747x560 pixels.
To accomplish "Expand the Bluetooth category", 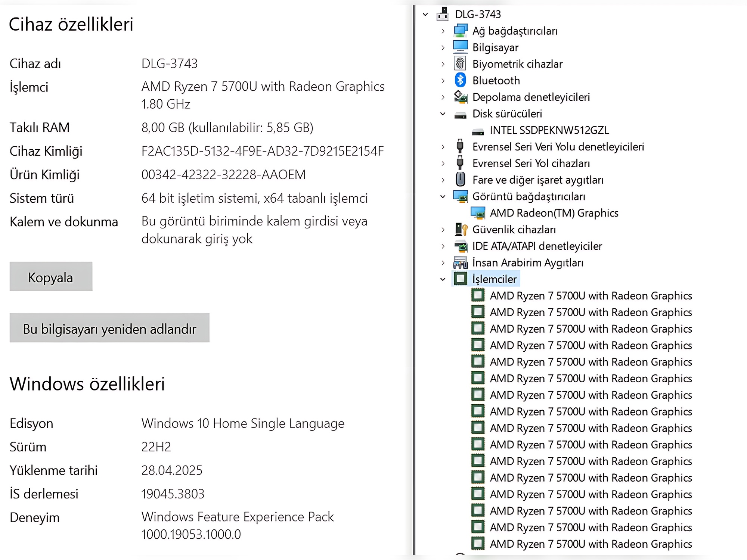I will [x=443, y=81].
